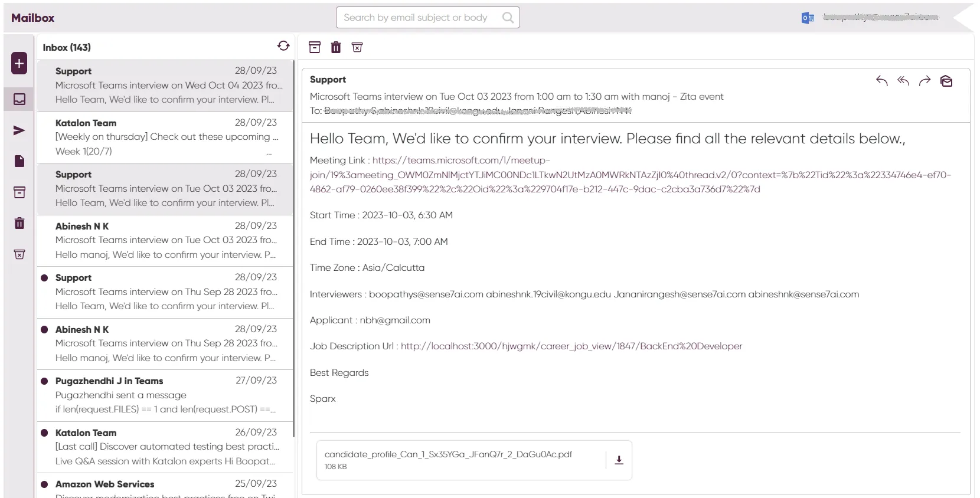Select read Support email about Tue Oct 03
Viewport: 980px width, 498px height.
(x=165, y=189)
